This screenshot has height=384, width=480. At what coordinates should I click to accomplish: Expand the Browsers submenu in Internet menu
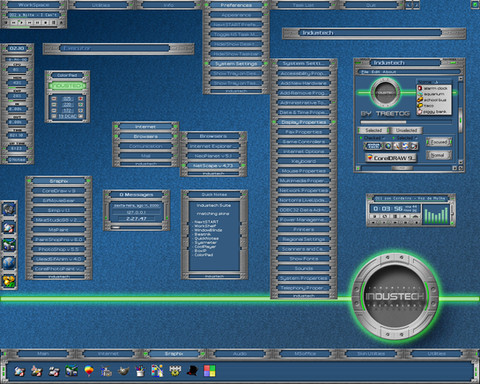146,136
